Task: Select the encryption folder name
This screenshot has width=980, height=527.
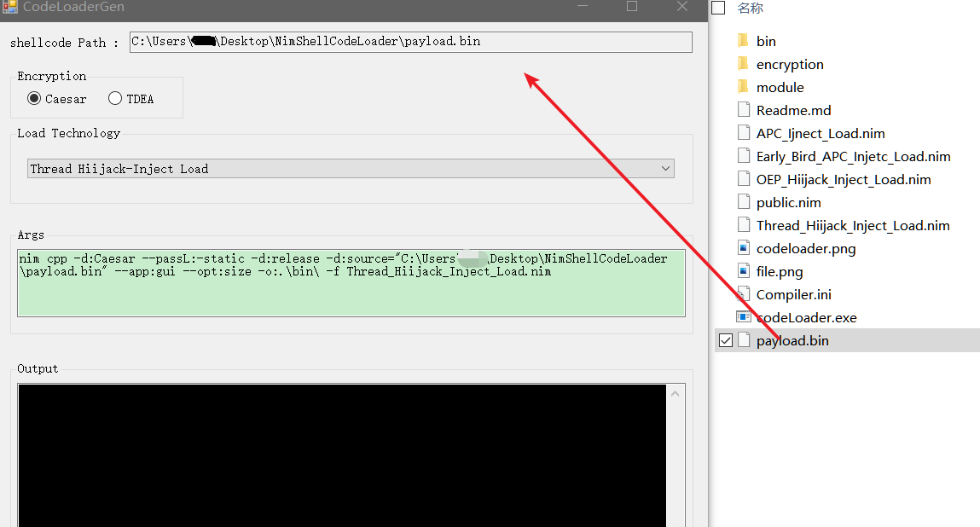Action: [790, 65]
